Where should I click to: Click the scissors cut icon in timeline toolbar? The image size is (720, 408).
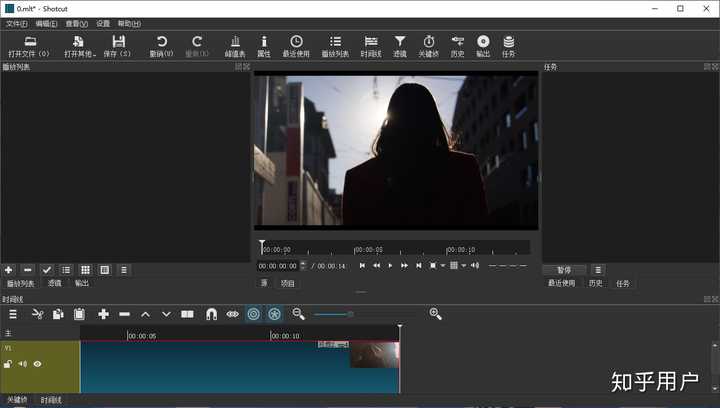[x=37, y=314]
